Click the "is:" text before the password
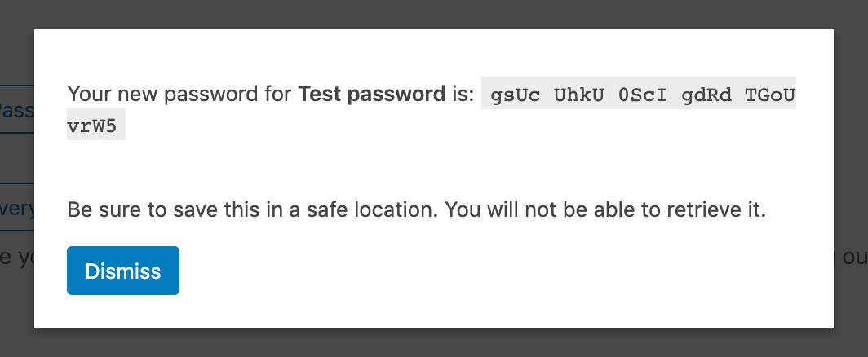 462,95
